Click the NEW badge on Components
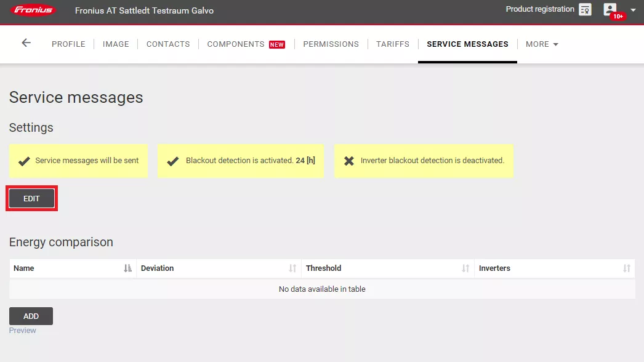The width and height of the screenshot is (644, 362). [277, 44]
